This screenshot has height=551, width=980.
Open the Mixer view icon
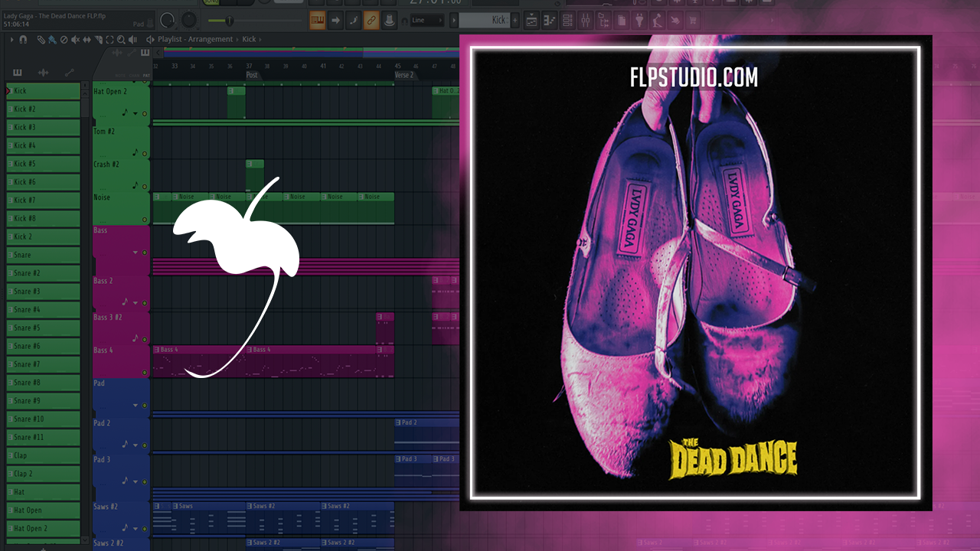pyautogui.click(x=586, y=20)
